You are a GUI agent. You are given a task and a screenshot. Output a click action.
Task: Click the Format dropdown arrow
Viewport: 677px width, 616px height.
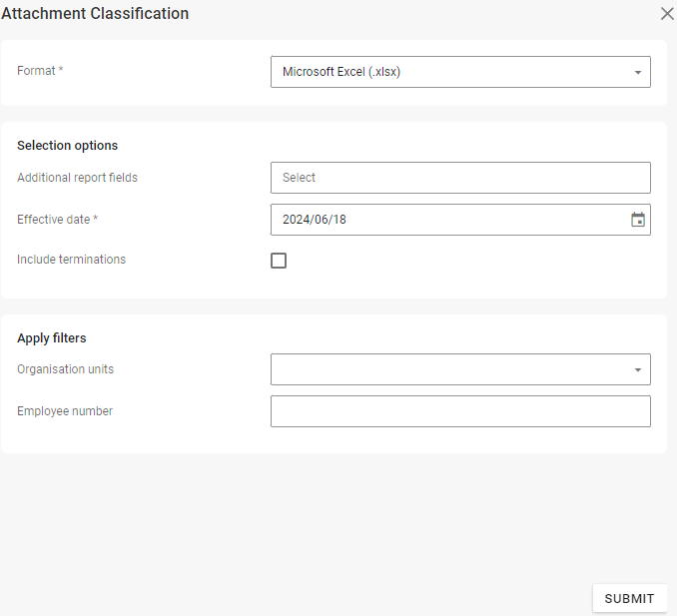coord(637,72)
